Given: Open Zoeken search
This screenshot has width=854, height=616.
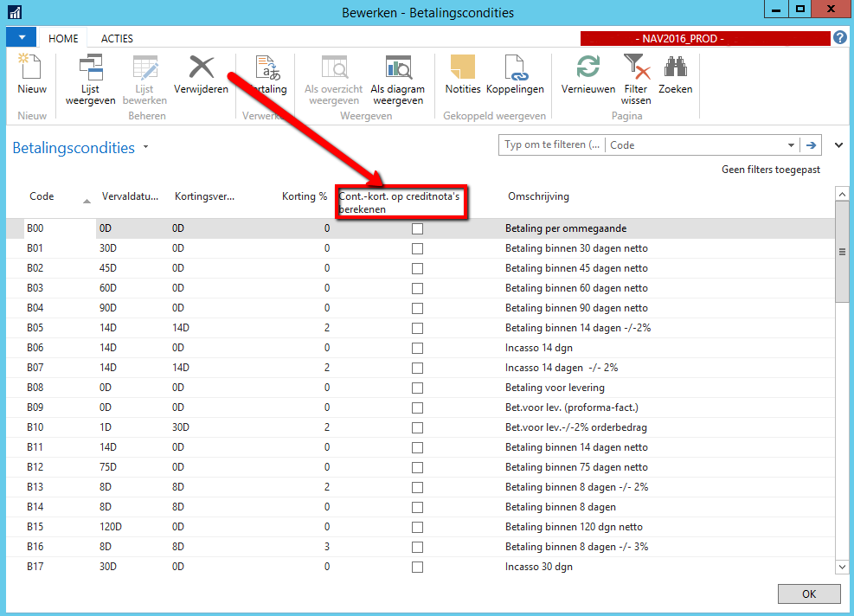Looking at the screenshot, I should tap(676, 74).
